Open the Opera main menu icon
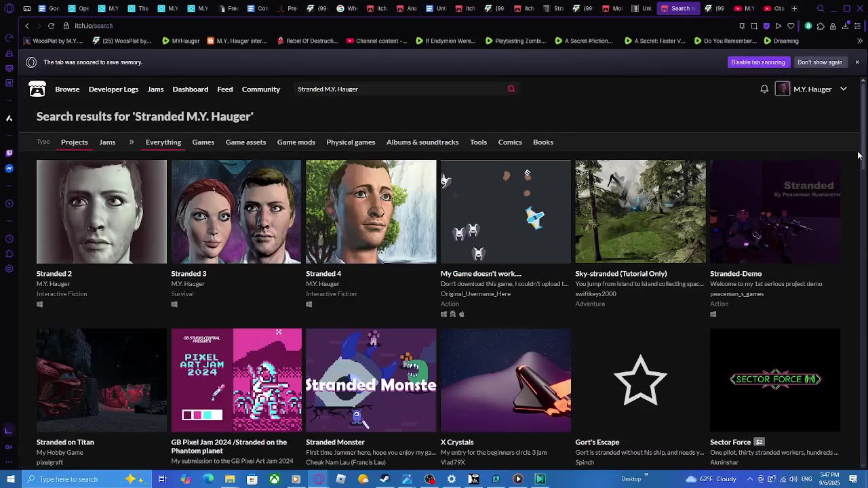Viewport: 868px width, 488px height. coord(9,9)
